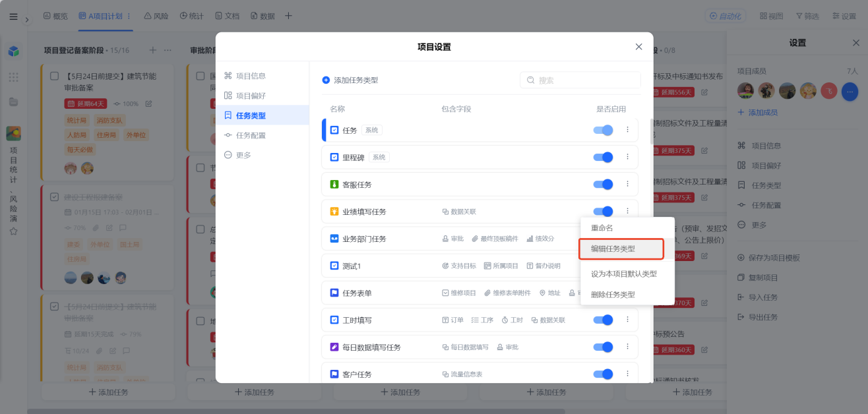Click the 业绩填写任务 yellow type icon
This screenshot has height=414, width=868.
pyautogui.click(x=334, y=212)
